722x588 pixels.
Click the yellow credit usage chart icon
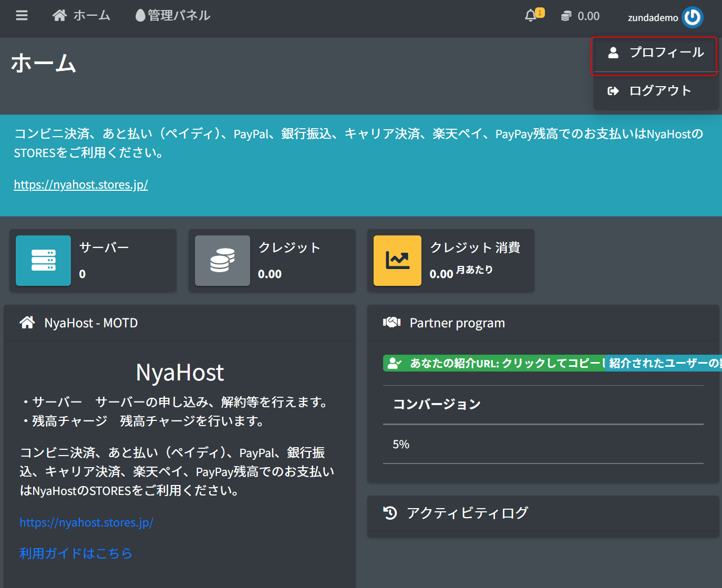coord(397,261)
